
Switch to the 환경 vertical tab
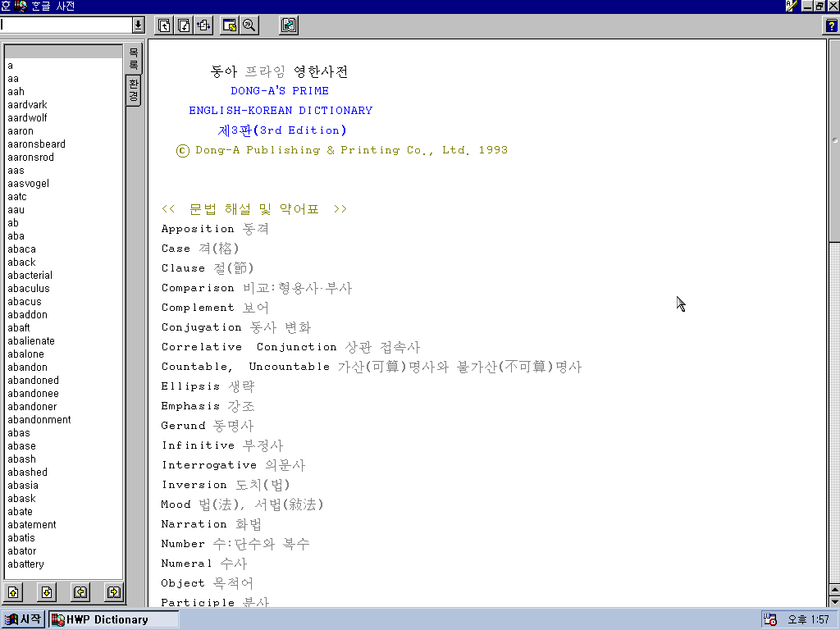[x=134, y=90]
